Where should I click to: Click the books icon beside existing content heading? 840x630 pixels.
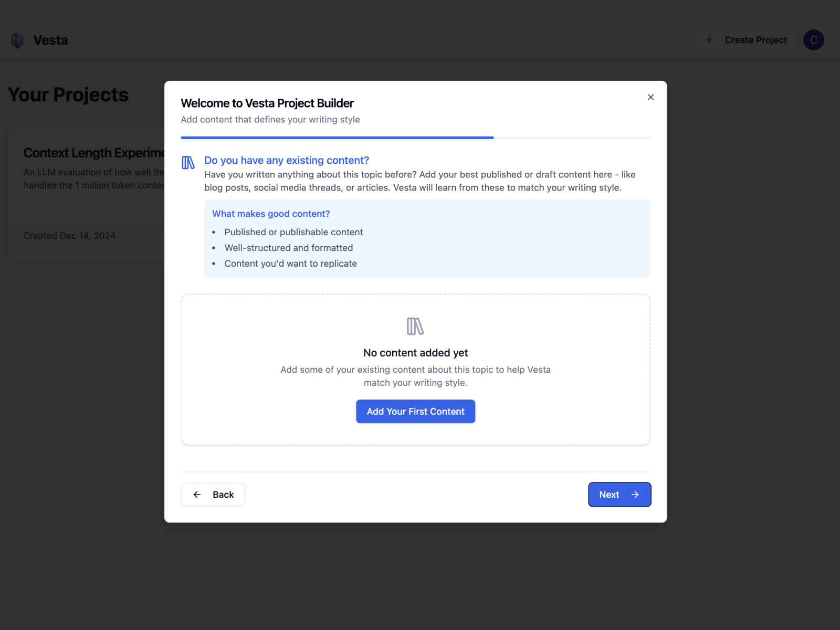point(188,163)
